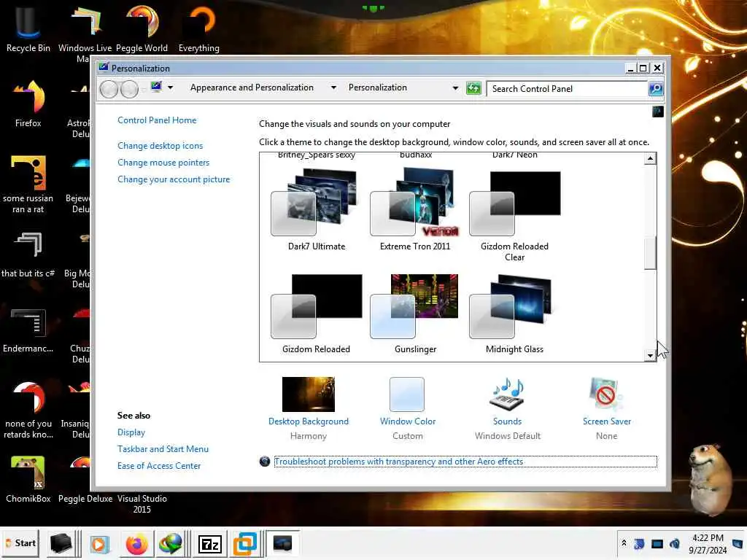Click the Back navigation button
This screenshot has height=560, width=747.
click(109, 88)
